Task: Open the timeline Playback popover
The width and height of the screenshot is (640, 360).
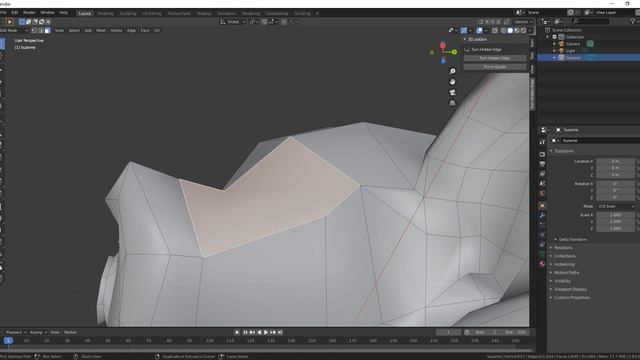Action: (16, 333)
